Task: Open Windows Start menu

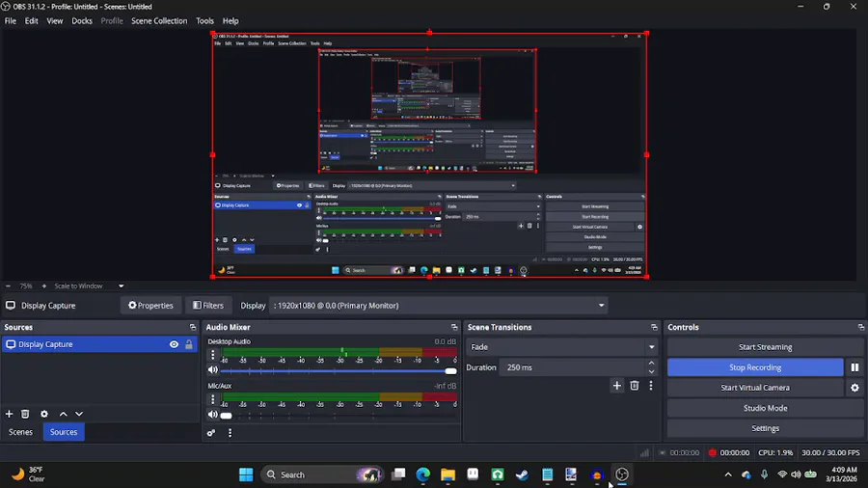Action: pos(246,474)
